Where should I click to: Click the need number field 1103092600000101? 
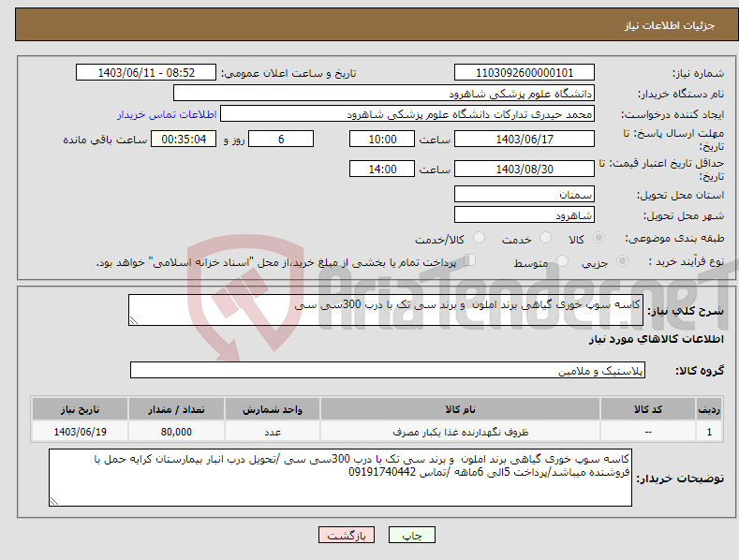pos(525,73)
